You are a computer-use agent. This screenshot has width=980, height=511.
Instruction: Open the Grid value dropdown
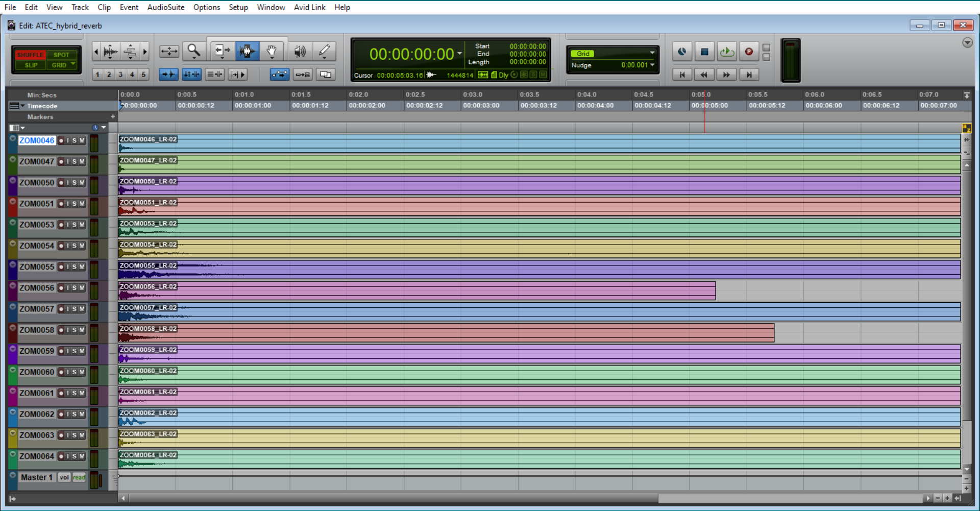tap(652, 53)
